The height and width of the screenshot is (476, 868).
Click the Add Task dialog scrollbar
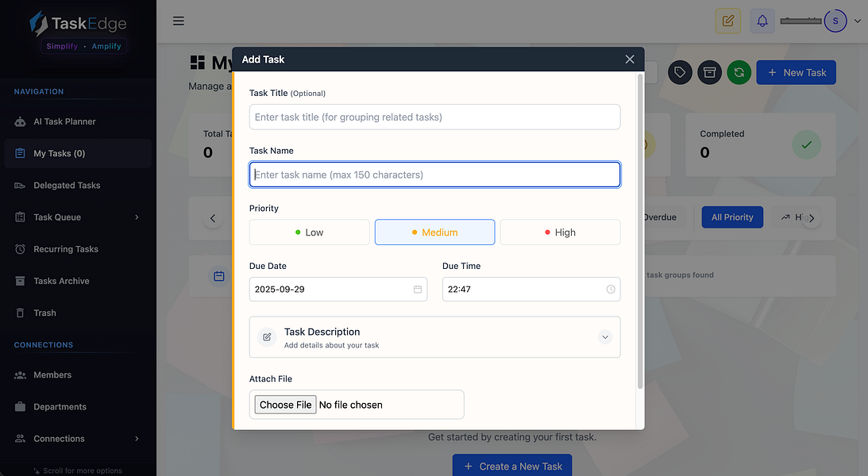pyautogui.click(x=640, y=231)
